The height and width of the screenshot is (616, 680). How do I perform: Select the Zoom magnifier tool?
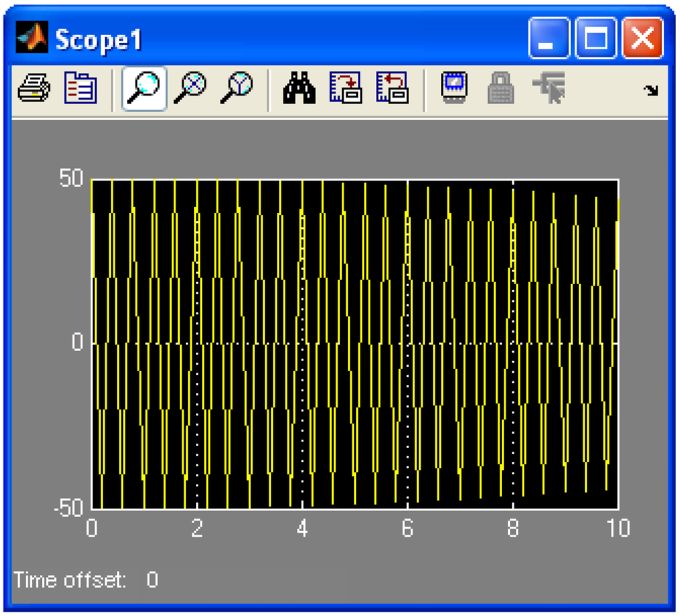point(143,88)
